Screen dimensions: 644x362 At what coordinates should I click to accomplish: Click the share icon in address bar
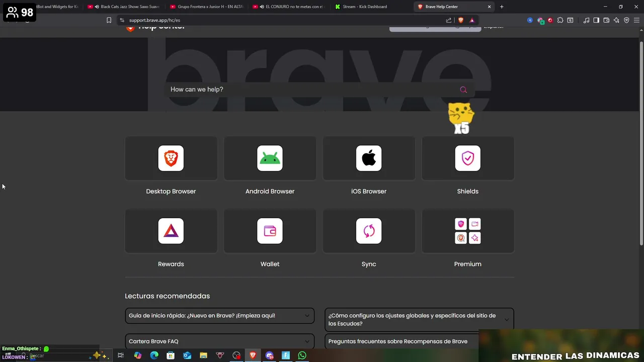point(449,20)
